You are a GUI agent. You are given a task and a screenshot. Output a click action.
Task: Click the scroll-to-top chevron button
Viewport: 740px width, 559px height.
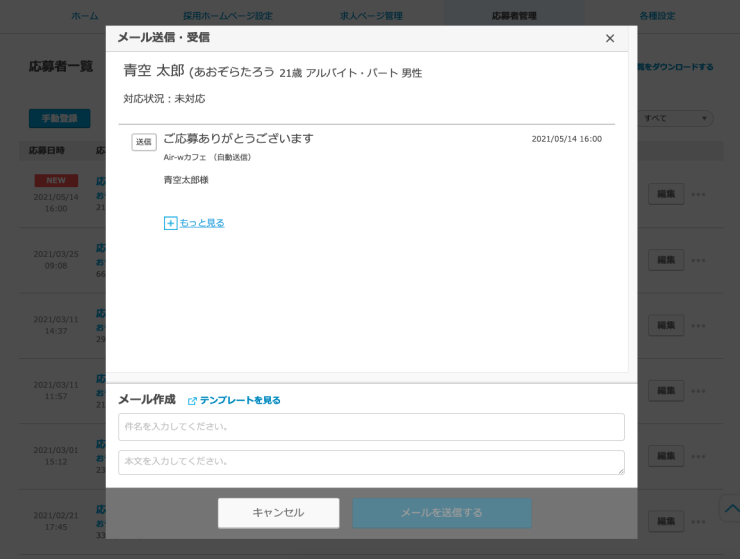coord(731,508)
